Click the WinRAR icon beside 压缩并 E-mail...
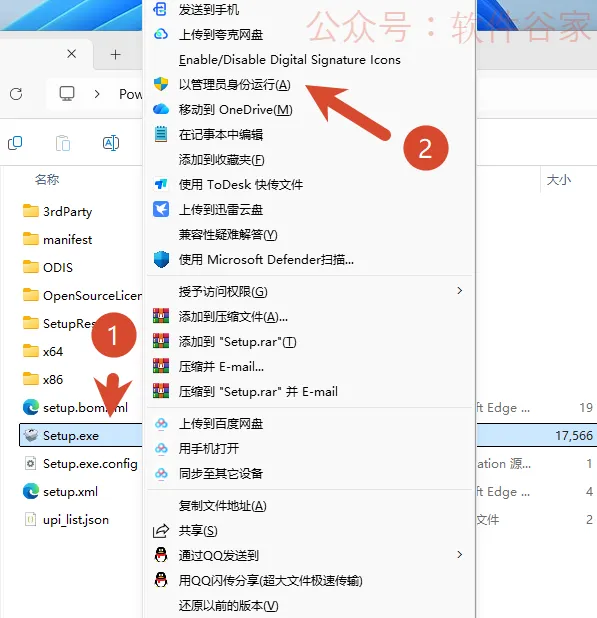This screenshot has width=597, height=618. tap(161, 366)
